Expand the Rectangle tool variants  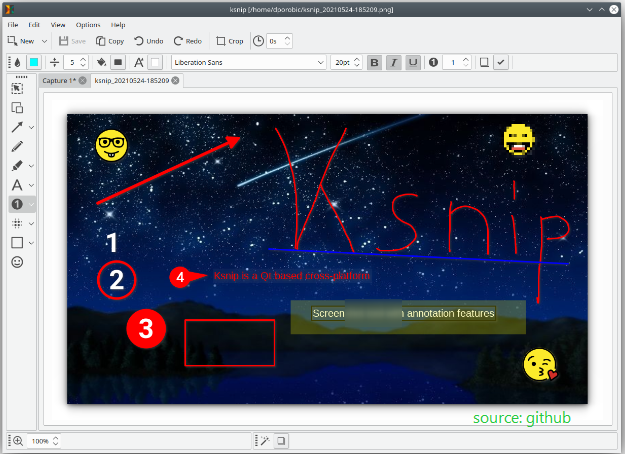31,243
